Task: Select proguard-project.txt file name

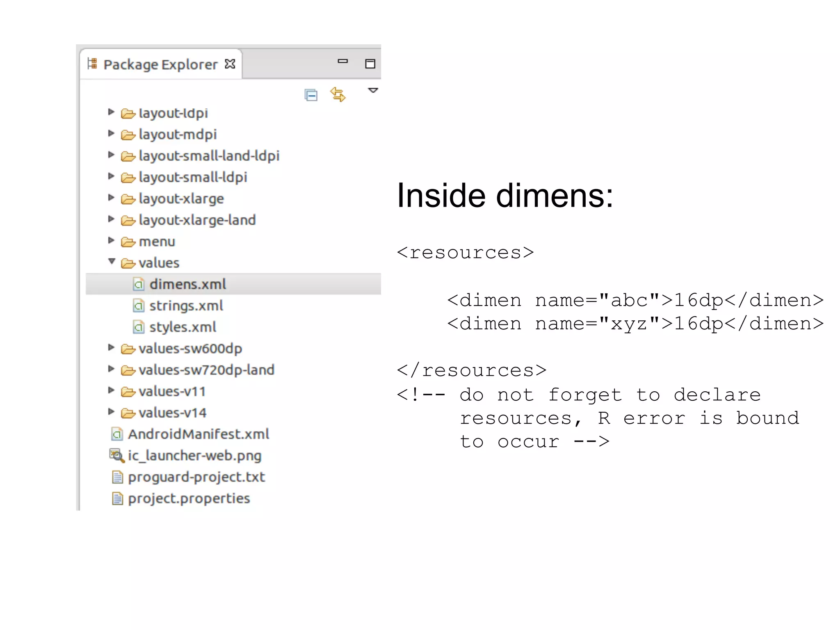Action: pos(196,477)
